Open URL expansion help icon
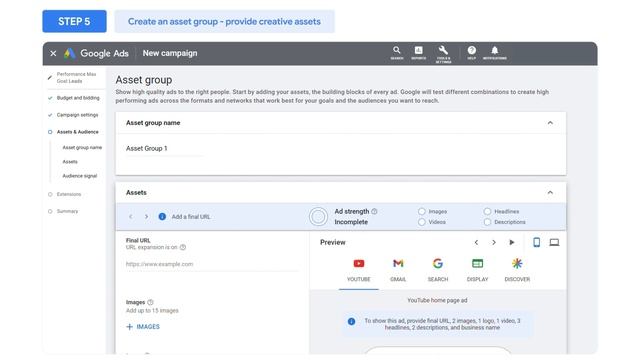 pyautogui.click(x=183, y=247)
